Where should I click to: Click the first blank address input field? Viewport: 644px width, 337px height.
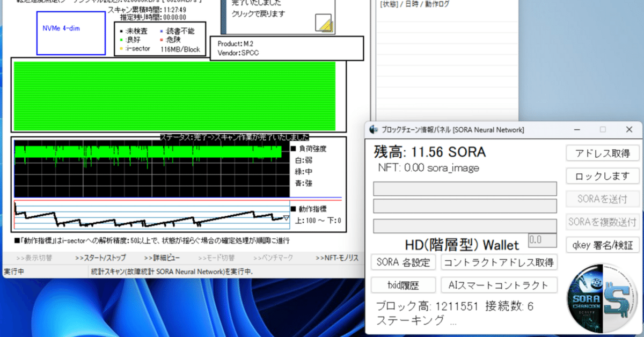(464, 188)
